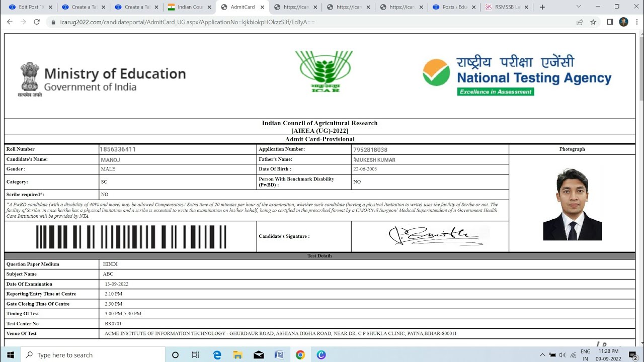This screenshot has width=644, height=362.
Task: Click the Ministry of Education logo
Action: (x=103, y=79)
